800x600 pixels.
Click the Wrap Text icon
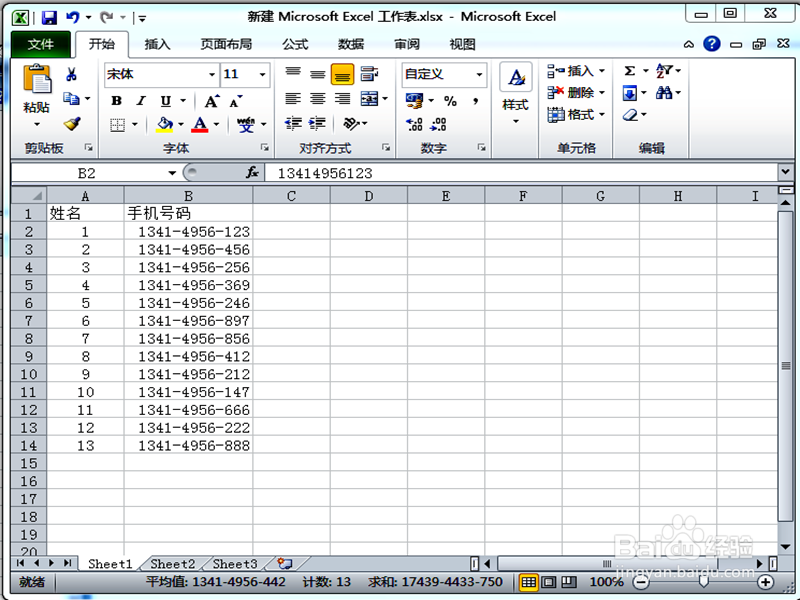[x=369, y=74]
